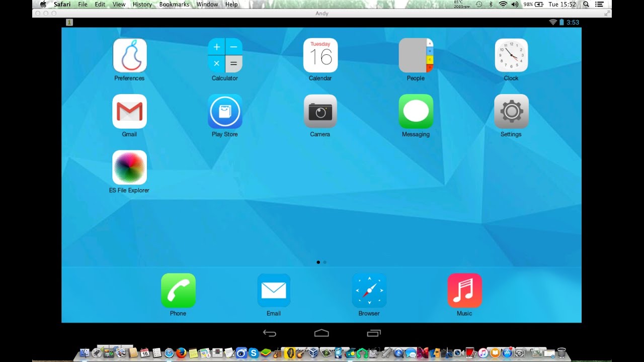
Task: Tap the Android Back navigation button
Action: tap(270, 333)
